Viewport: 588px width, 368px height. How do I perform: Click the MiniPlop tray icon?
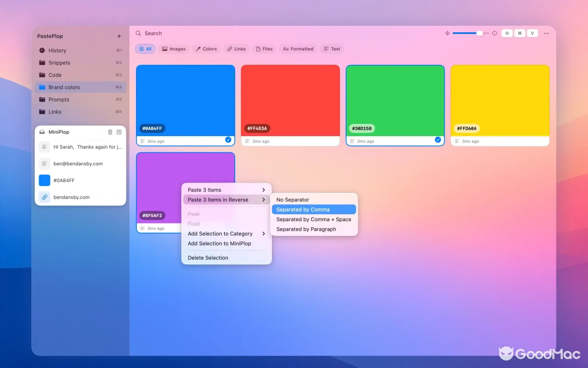pos(42,132)
